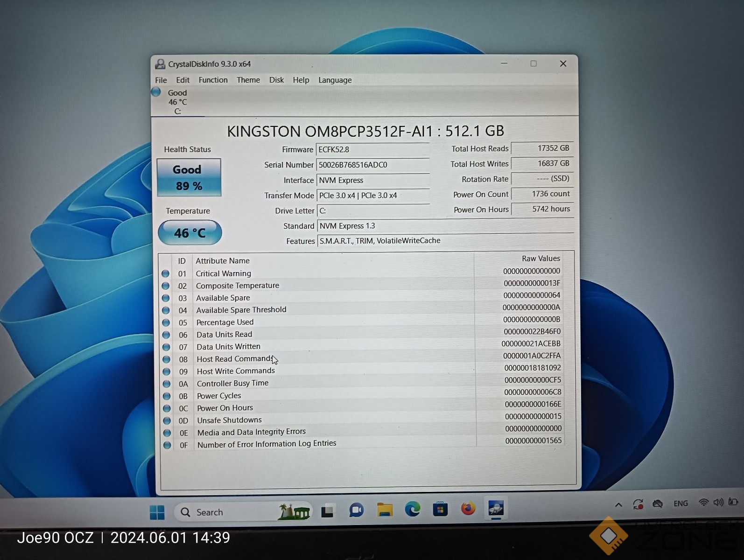The height and width of the screenshot is (560, 744).
Task: Click the ID column header
Action: pos(182,261)
